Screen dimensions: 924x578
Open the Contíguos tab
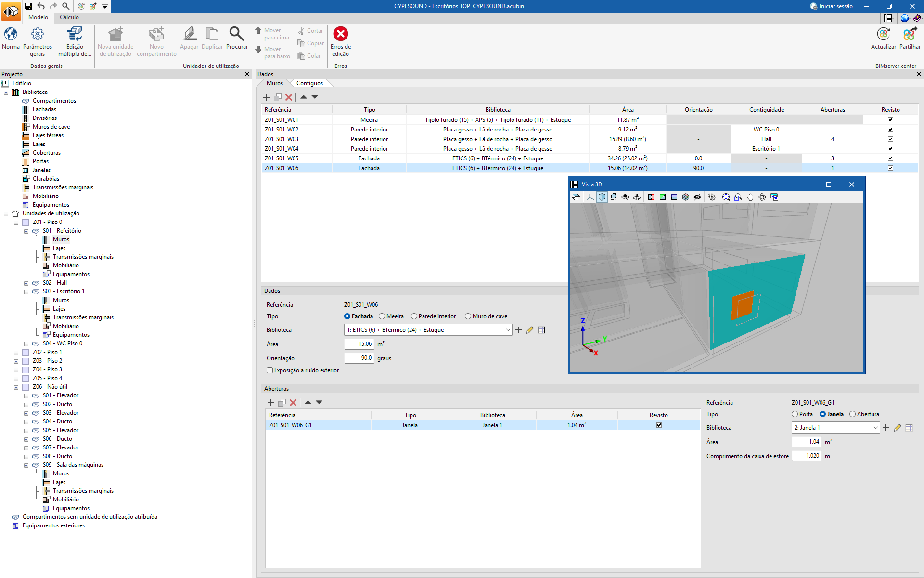coord(309,83)
